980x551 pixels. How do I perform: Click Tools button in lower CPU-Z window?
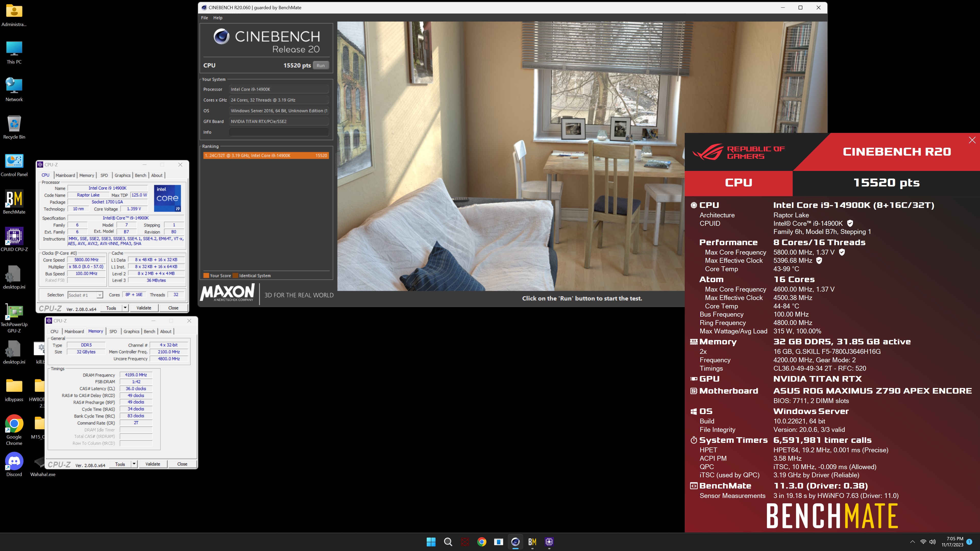click(120, 464)
